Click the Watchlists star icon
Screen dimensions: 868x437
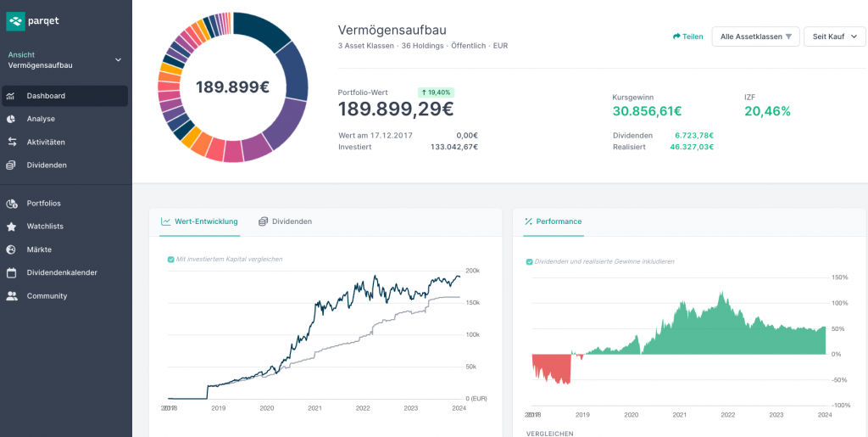(11, 227)
